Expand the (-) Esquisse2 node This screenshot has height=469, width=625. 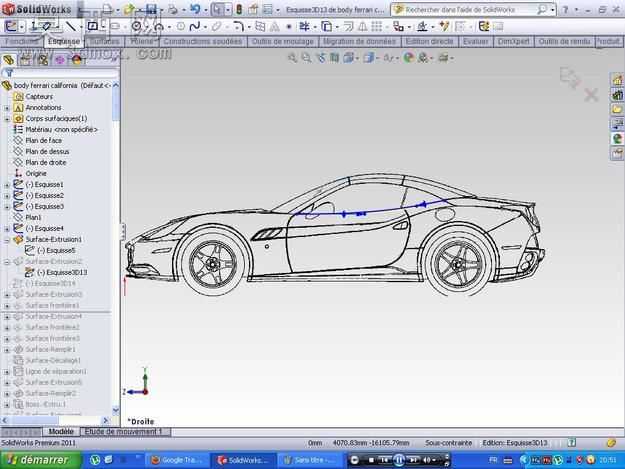[7, 196]
